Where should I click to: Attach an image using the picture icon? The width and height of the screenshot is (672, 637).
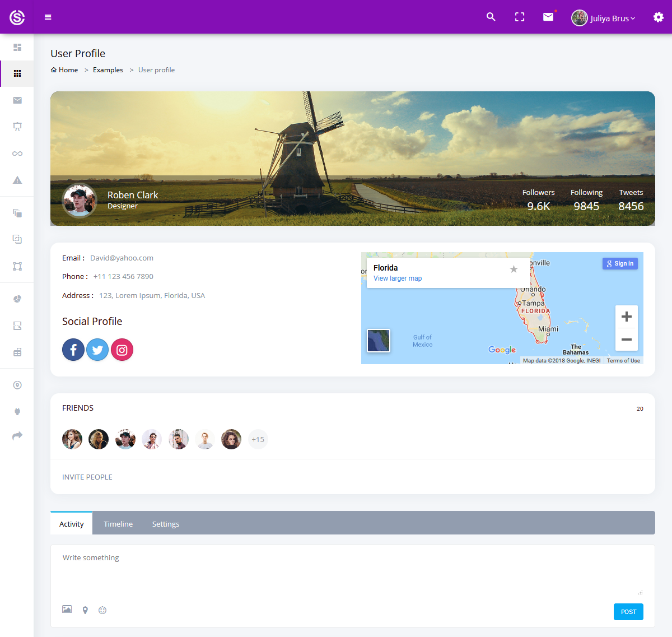(x=67, y=610)
